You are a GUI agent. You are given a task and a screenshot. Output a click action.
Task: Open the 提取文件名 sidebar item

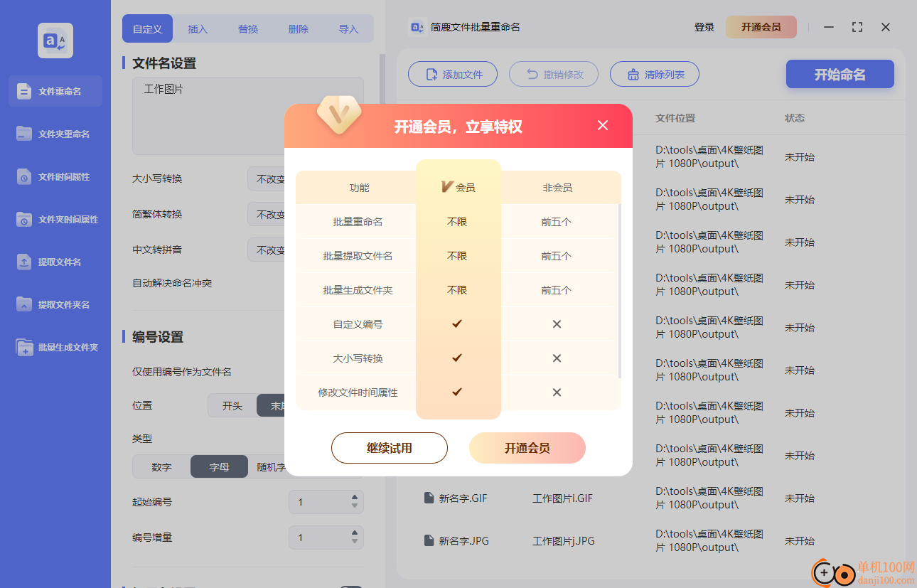click(x=55, y=262)
